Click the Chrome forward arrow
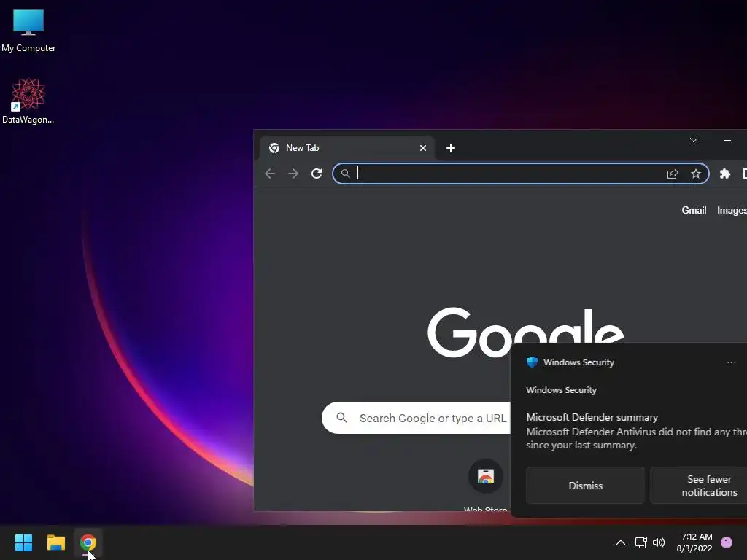747x560 pixels. [x=293, y=174]
